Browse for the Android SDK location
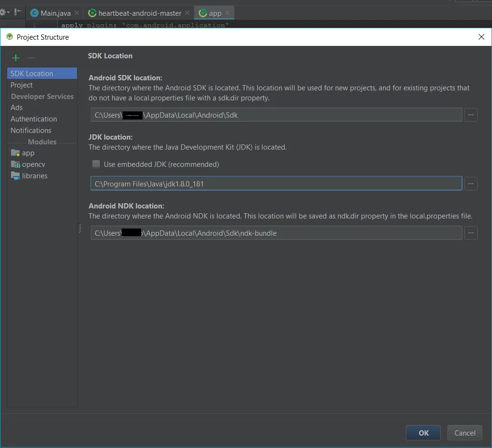This screenshot has height=448, width=492. tap(470, 115)
